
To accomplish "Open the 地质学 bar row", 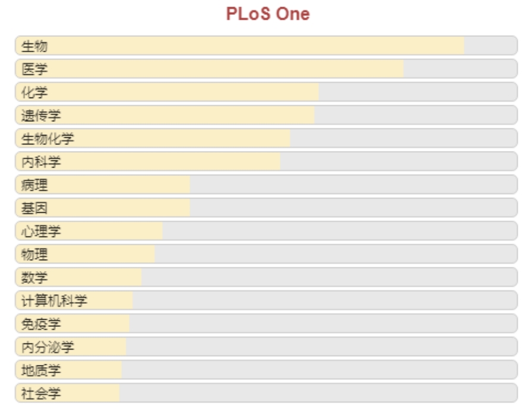I will coord(267,370).
